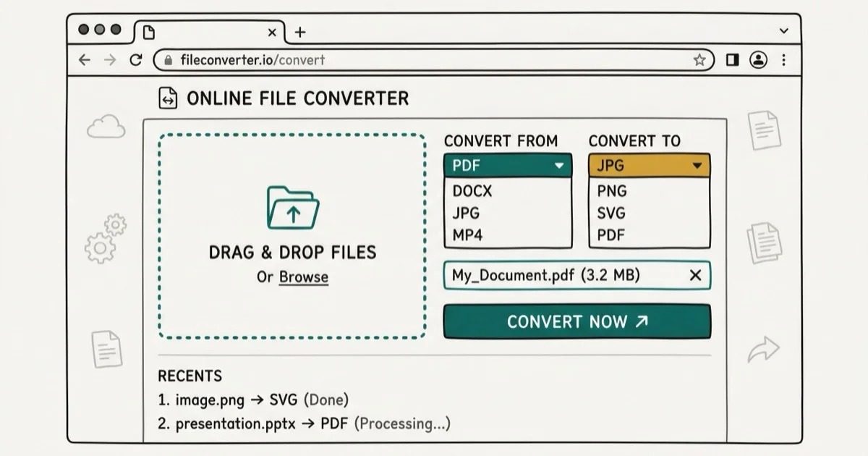
Task: Click the Browse link
Action: click(304, 277)
